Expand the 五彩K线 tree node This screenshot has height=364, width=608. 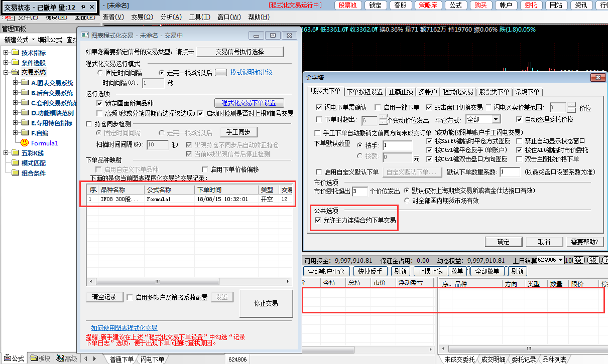(6, 153)
